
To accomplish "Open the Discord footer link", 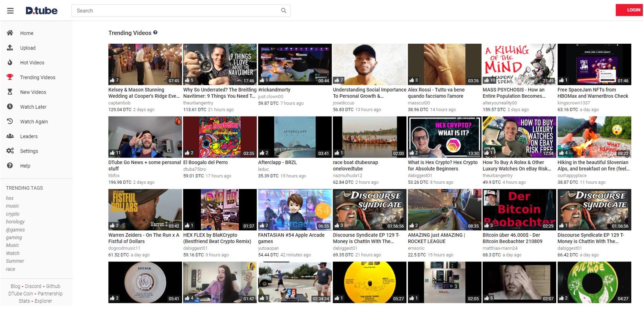I will 33,286.
